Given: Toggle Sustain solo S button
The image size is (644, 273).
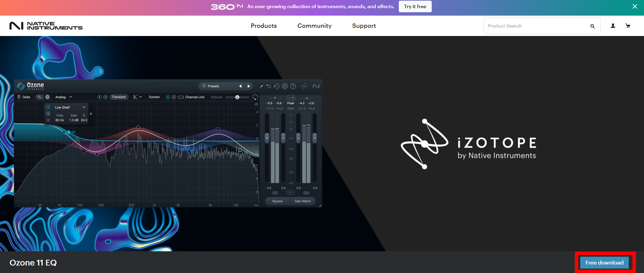Looking at the screenshot, I should click(x=174, y=97).
